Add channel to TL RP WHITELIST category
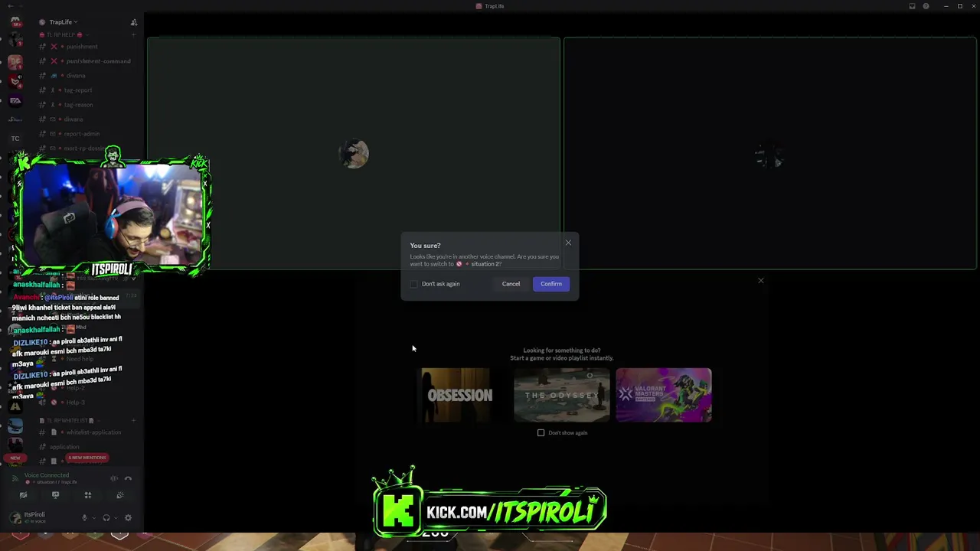The image size is (980, 551). click(133, 420)
